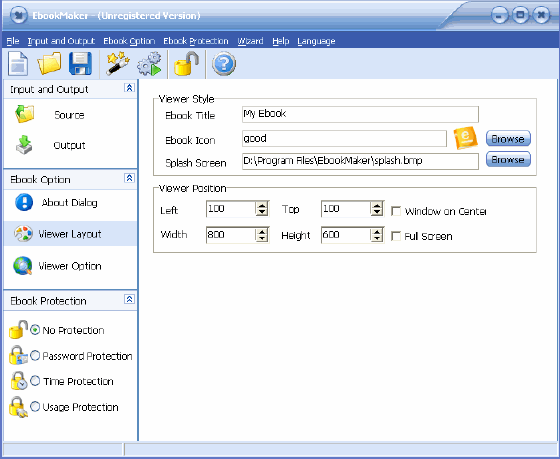Click the Viewer Layout palette icon
Image resolution: width=560 pixels, height=459 pixels.
click(x=24, y=234)
